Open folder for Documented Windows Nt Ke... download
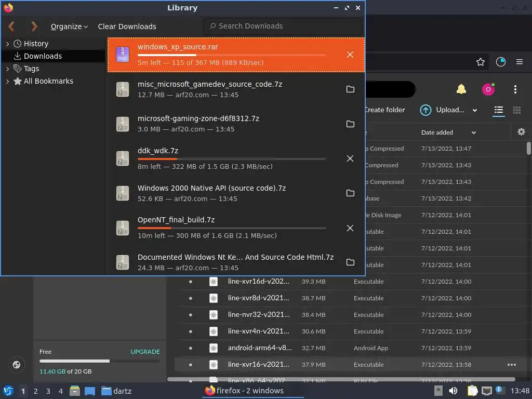This screenshot has width=532, height=399. pos(350,262)
